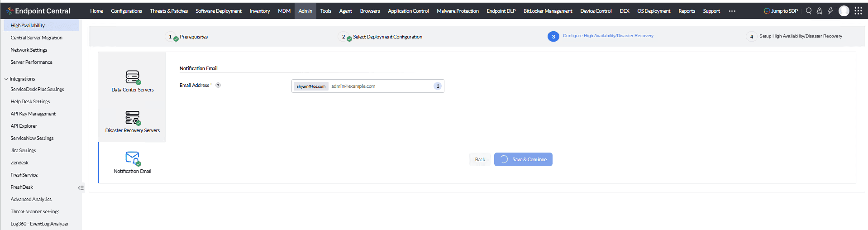Open the OS Deployment menu
868x230 pixels.
654,11
